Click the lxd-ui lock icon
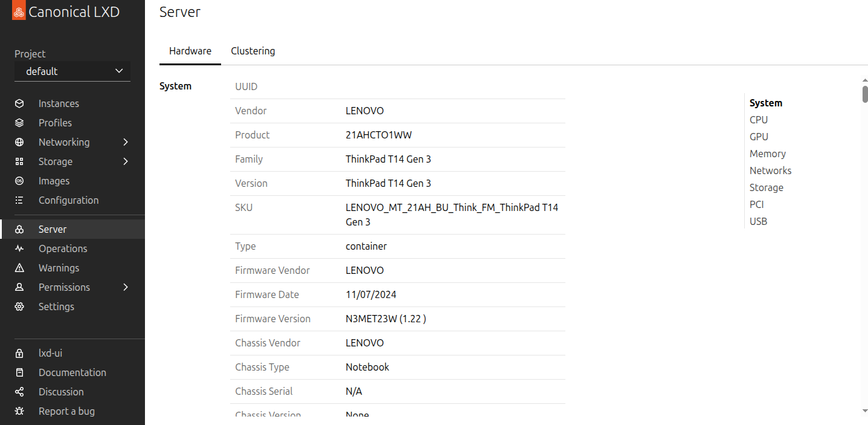 [x=19, y=353]
